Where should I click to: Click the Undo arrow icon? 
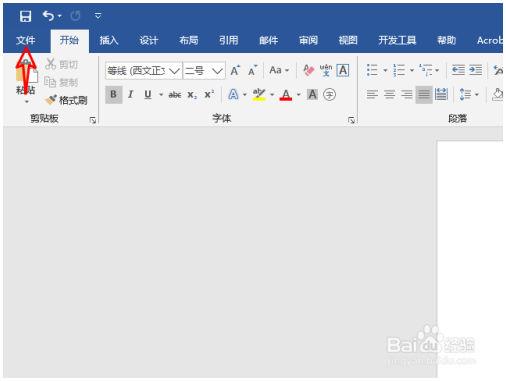tap(49, 16)
